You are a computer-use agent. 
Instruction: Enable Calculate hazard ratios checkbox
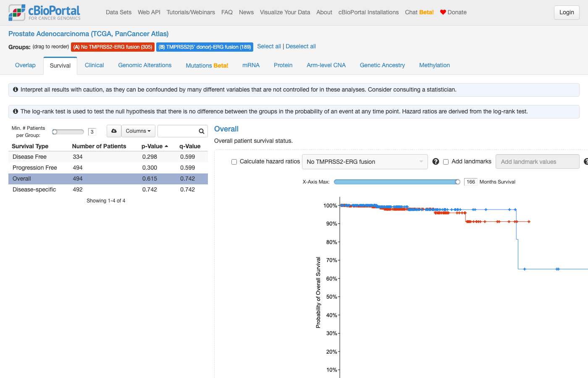coord(234,162)
